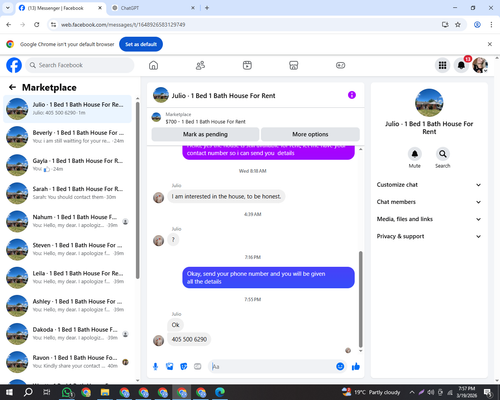Open the Video (Watch) icon
500x400 pixels.
pos(247,65)
